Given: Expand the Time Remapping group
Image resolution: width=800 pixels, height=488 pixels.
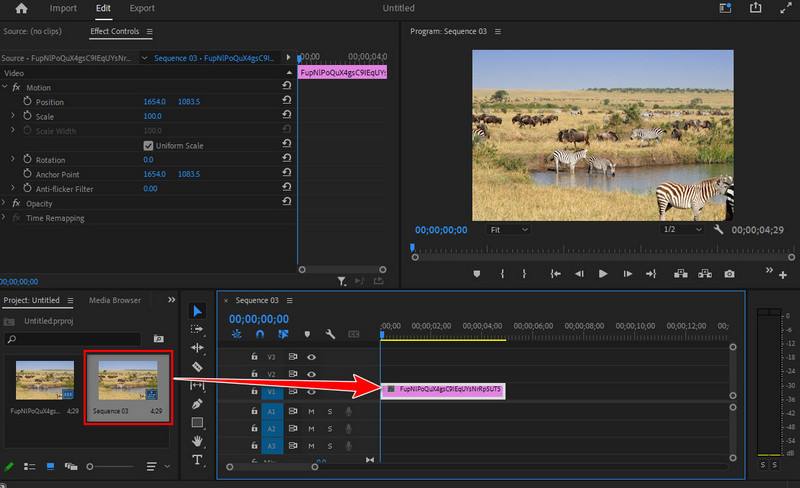Looking at the screenshot, I should click(x=4, y=217).
